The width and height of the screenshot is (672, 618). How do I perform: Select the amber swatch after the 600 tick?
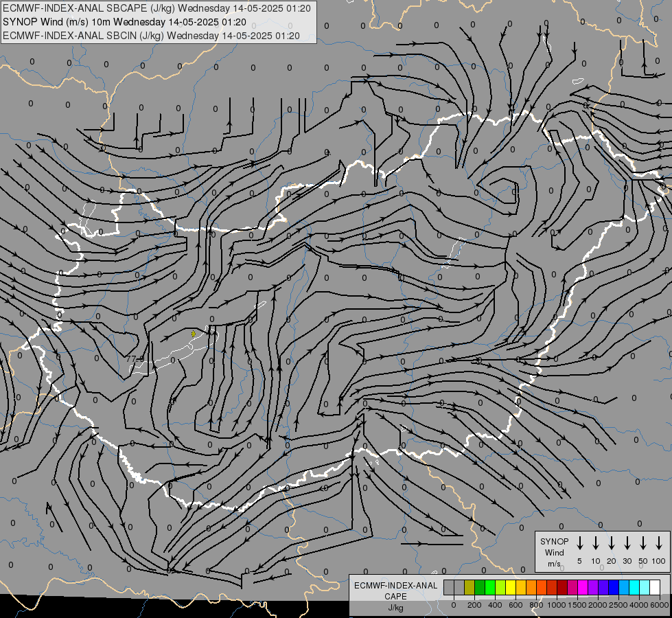(x=521, y=587)
